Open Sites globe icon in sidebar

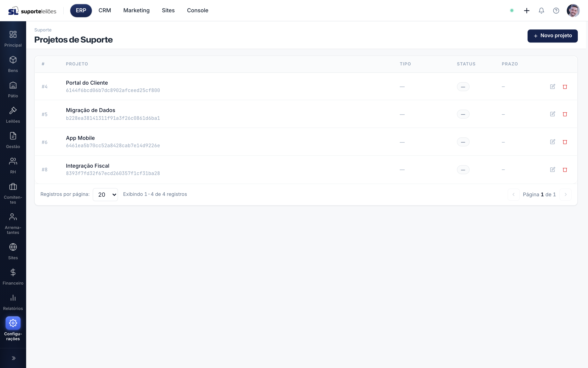[x=13, y=247]
